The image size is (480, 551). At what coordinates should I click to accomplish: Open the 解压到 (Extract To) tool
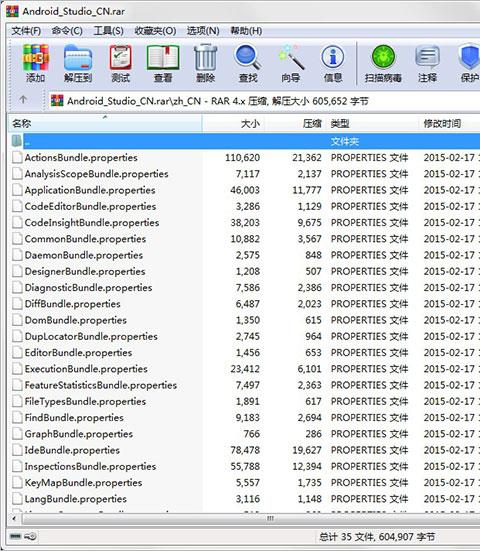click(78, 63)
